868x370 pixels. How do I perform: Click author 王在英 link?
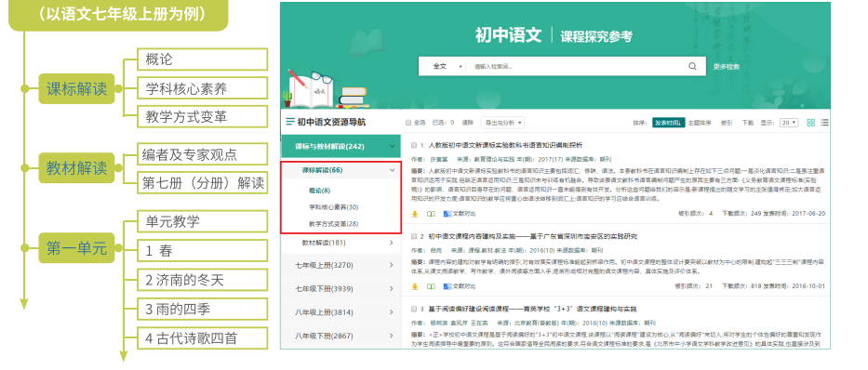[x=478, y=323]
